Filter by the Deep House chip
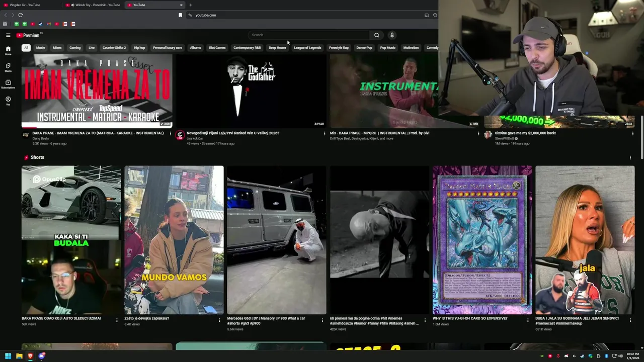Screen dimensions: 644x362 pyautogui.click(x=277, y=48)
